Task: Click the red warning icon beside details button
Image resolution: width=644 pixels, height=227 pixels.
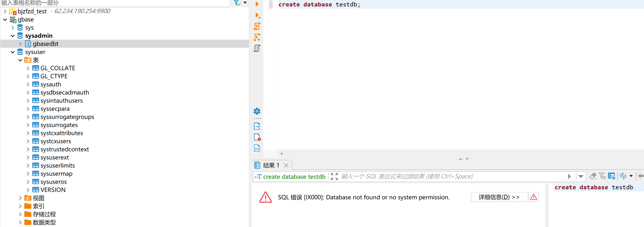Action: (x=534, y=197)
